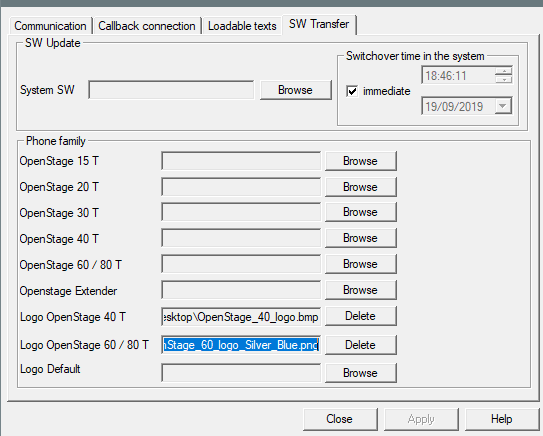Click the Logo Default file field
The width and height of the screenshot is (543, 436).
(241, 373)
